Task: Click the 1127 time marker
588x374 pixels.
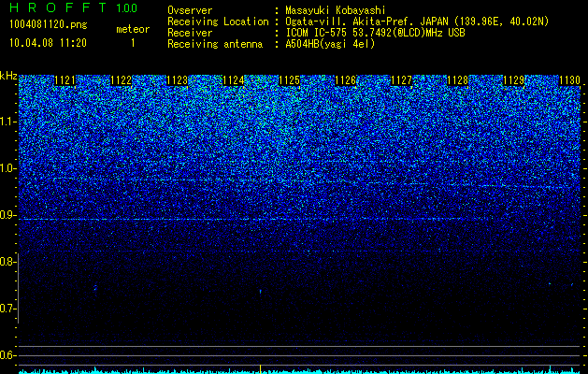Action: tap(402, 80)
